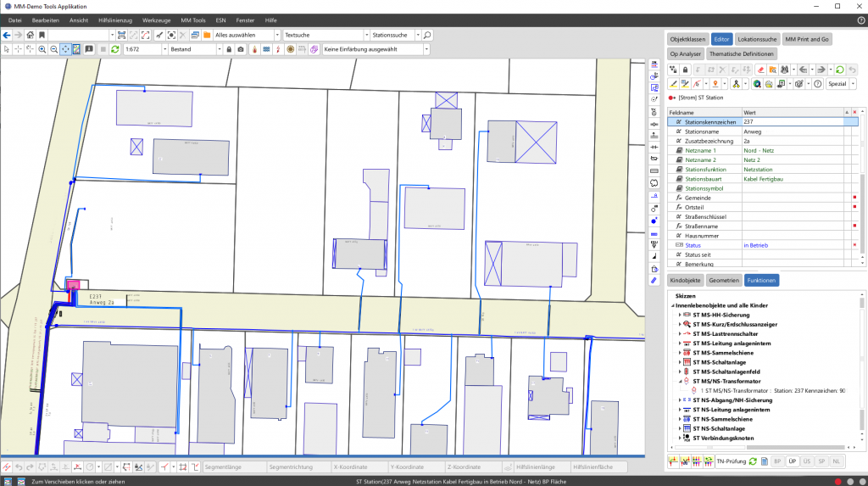
Task: Click the zoom out magnifier tool
Action: [x=53, y=49]
